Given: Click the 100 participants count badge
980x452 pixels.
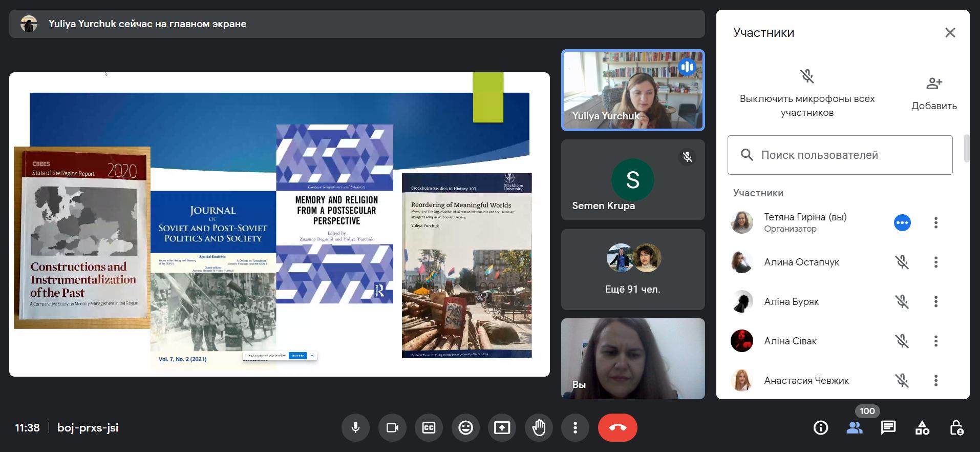Looking at the screenshot, I should point(867,411).
